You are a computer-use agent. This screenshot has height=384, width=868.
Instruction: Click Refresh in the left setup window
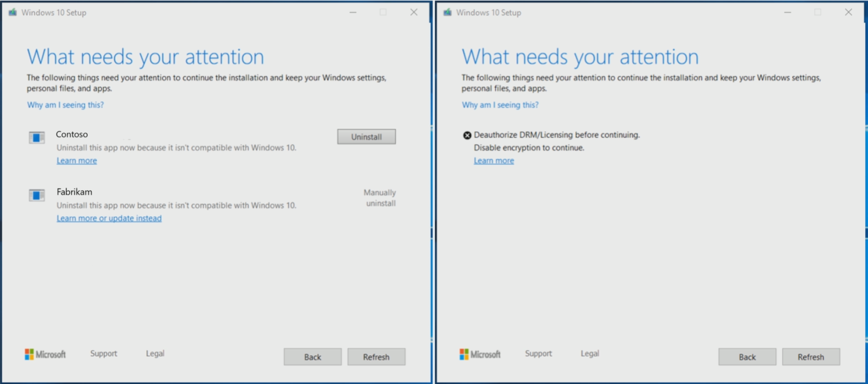[376, 356]
